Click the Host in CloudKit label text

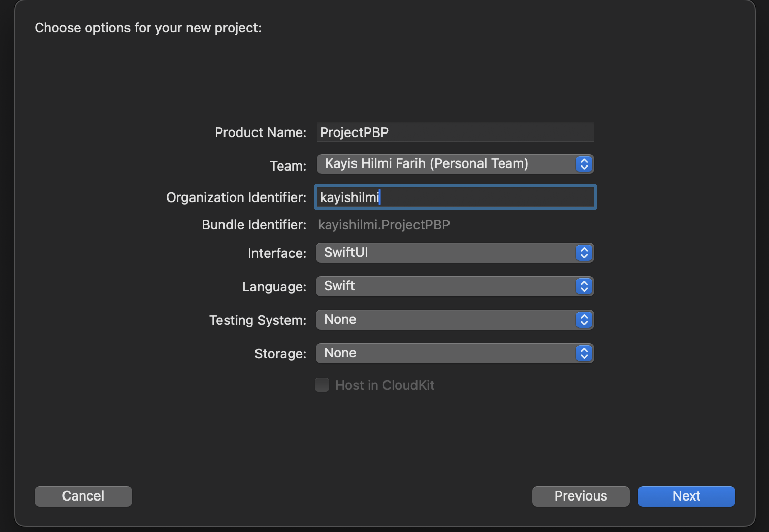pos(385,385)
